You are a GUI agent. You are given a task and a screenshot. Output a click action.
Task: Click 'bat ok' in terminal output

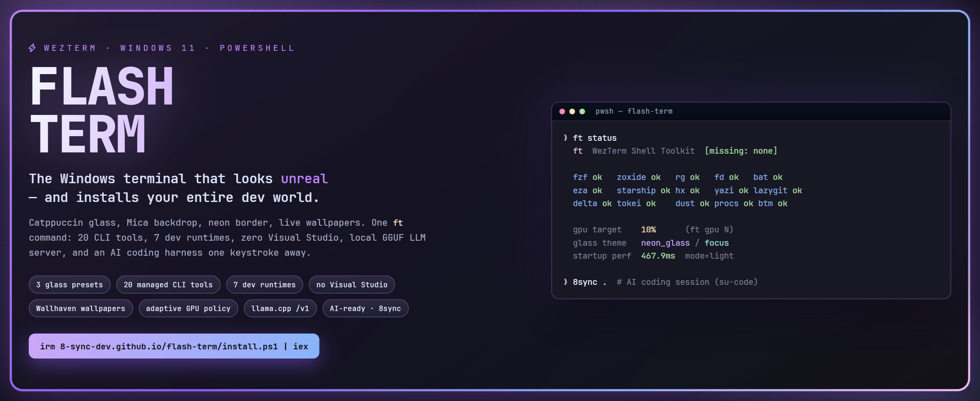coord(768,177)
